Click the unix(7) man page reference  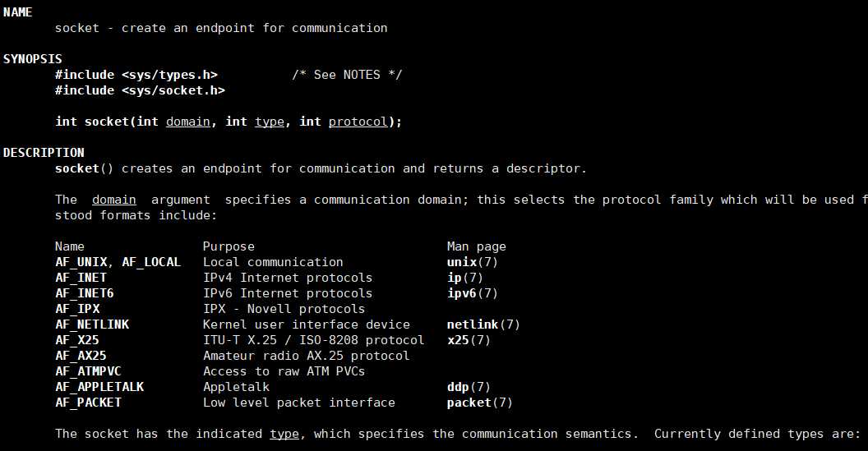click(472, 262)
